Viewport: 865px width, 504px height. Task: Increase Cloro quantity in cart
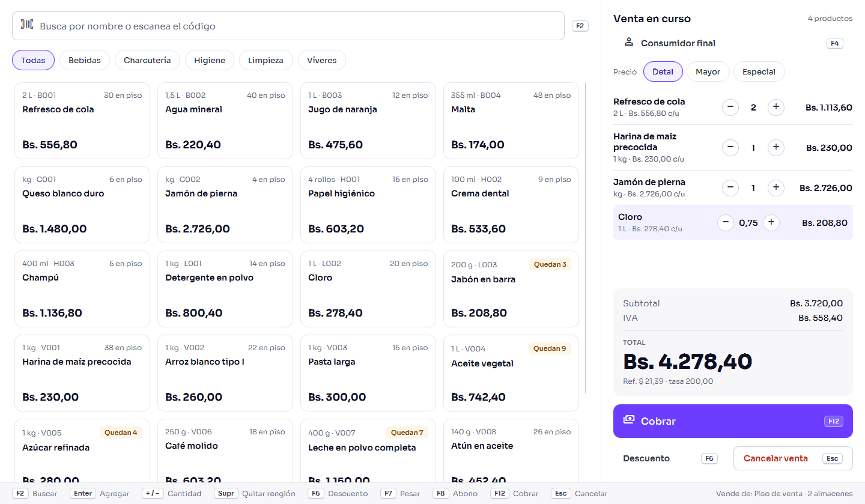pos(771,223)
